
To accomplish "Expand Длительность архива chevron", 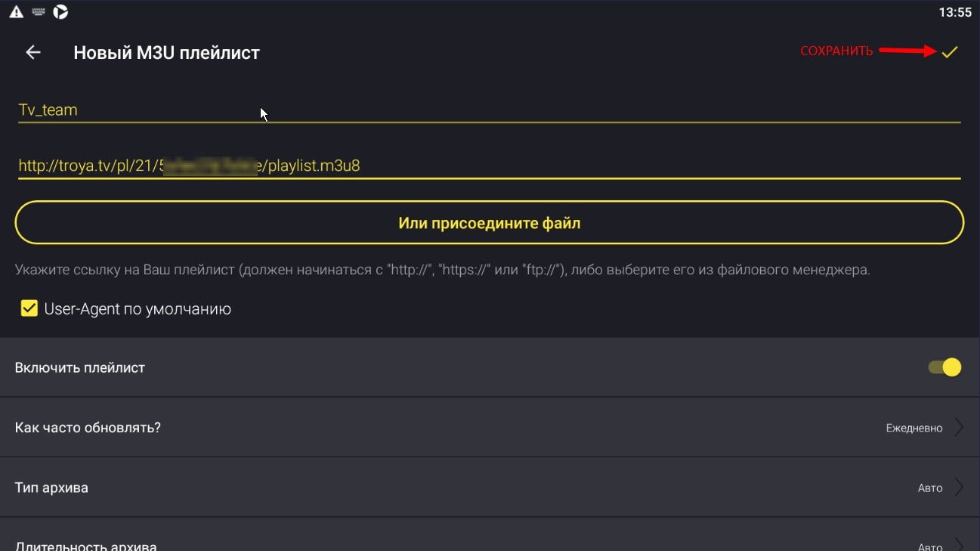I will [x=959, y=544].
